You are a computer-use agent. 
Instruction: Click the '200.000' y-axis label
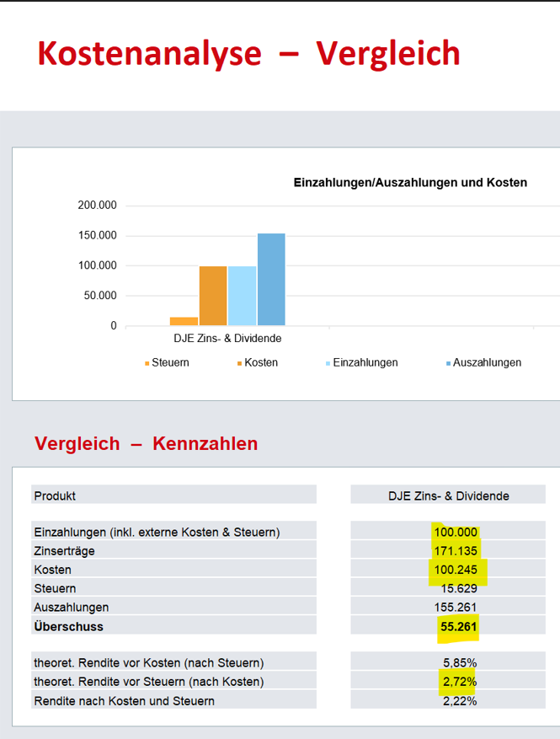pyautogui.click(x=97, y=205)
